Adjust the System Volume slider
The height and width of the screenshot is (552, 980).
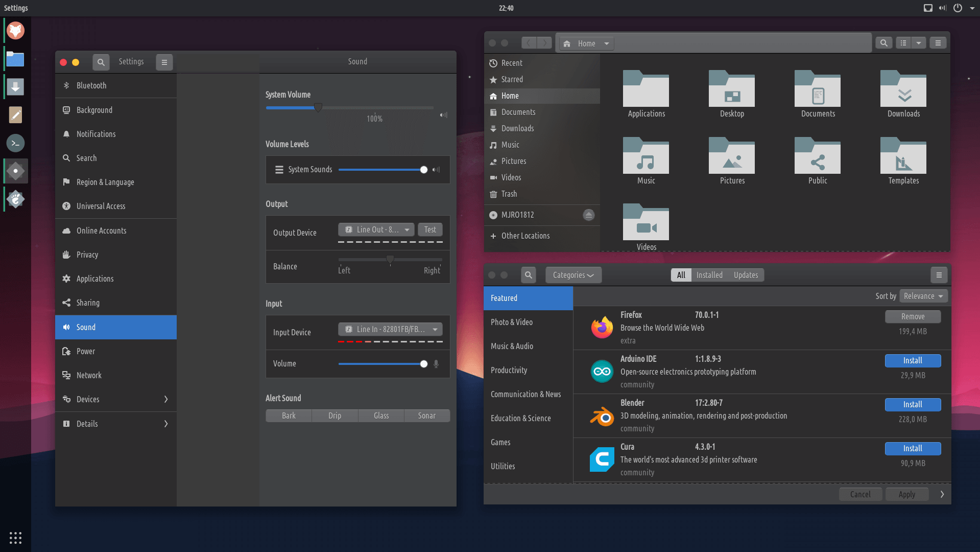tap(318, 107)
